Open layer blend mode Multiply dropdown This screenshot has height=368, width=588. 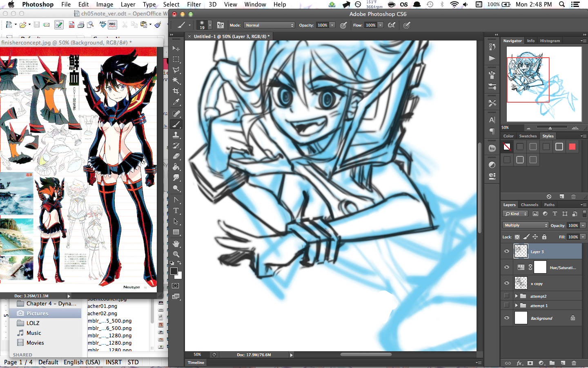[526, 225]
